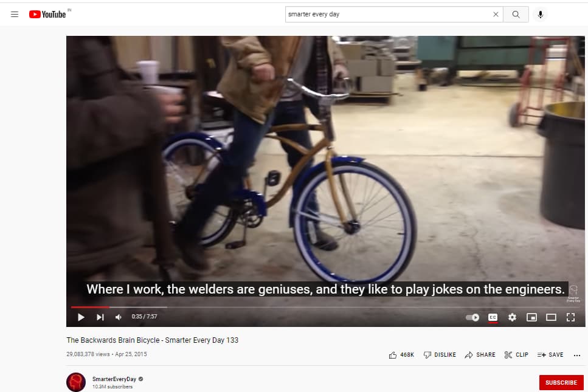The height and width of the screenshot is (392, 588).
Task: Mute the video volume
Action: (x=119, y=317)
